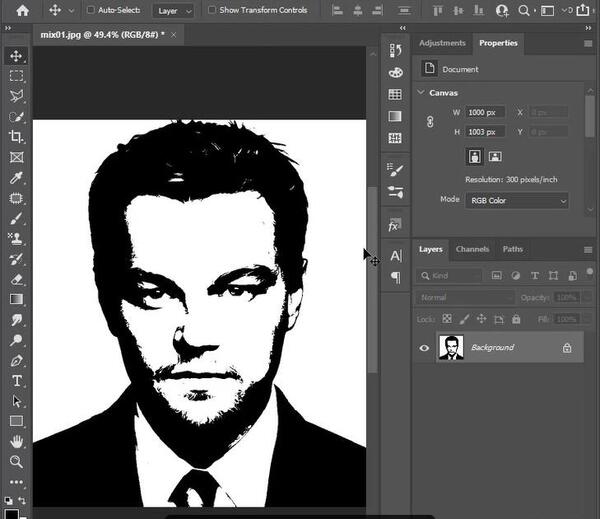Open the Brushes panel icon
Viewport: 600px width, 519px height.
[395, 192]
